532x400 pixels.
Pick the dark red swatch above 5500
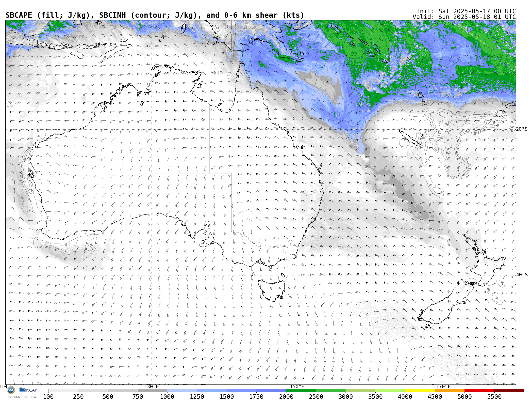[509, 391]
